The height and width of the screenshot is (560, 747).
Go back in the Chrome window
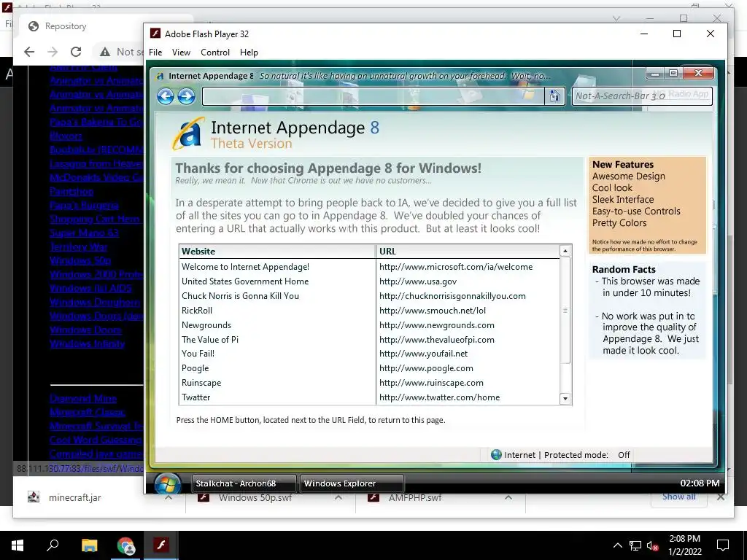click(29, 52)
